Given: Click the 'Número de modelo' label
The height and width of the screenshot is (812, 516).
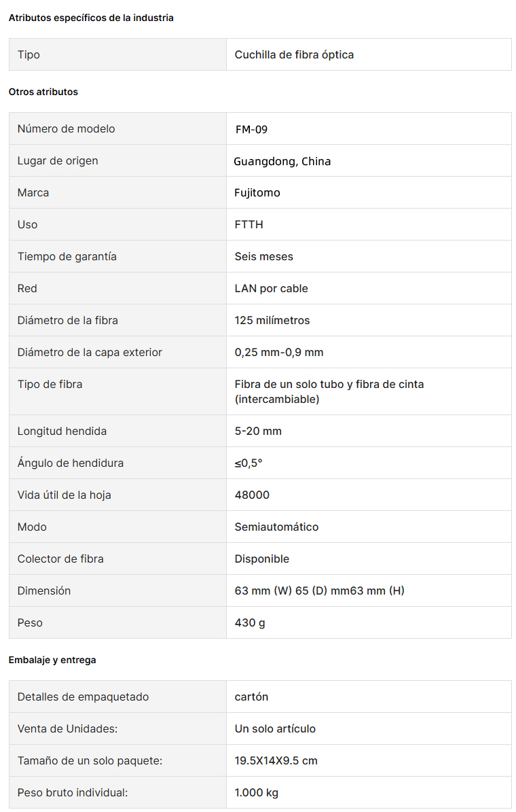Looking at the screenshot, I should [67, 129].
